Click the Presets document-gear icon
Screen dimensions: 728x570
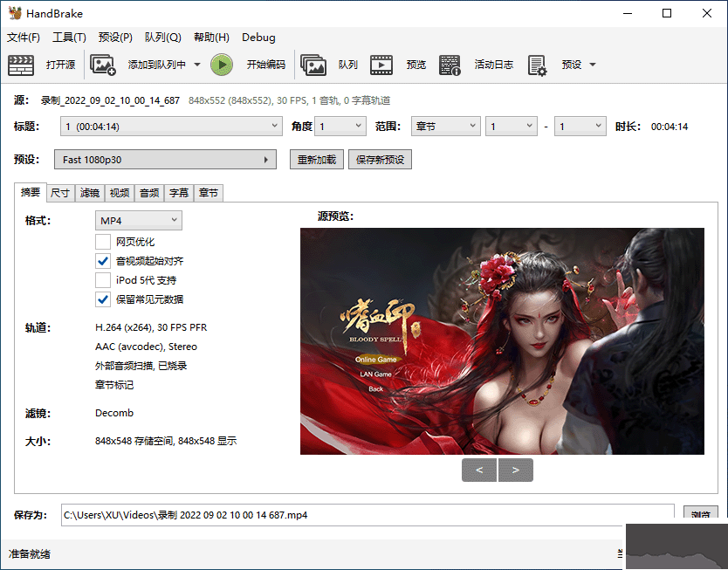point(537,65)
